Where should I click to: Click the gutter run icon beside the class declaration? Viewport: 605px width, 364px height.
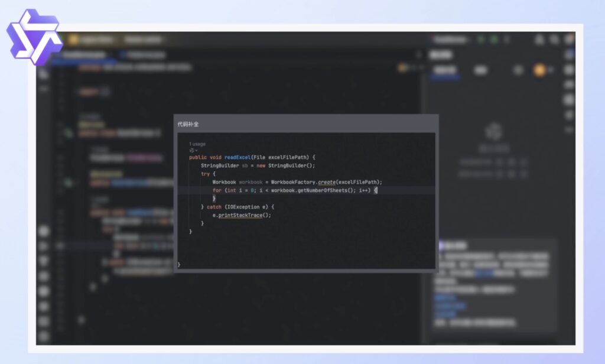coord(68,134)
